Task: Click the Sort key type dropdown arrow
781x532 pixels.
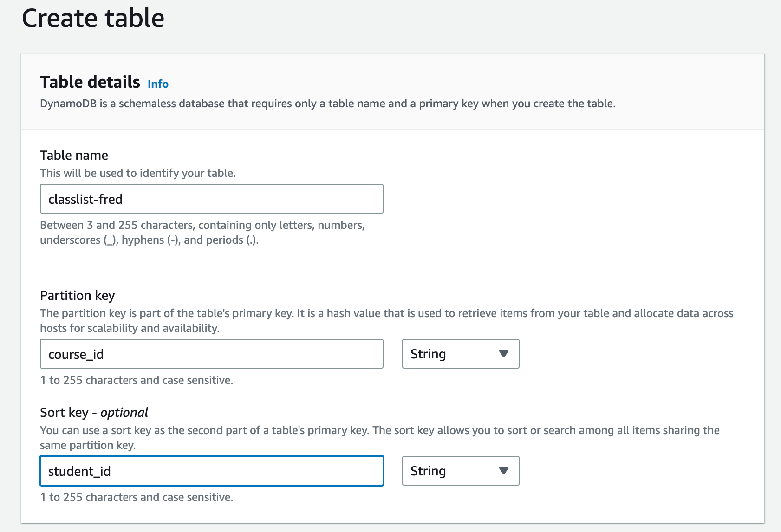Action: (x=504, y=471)
